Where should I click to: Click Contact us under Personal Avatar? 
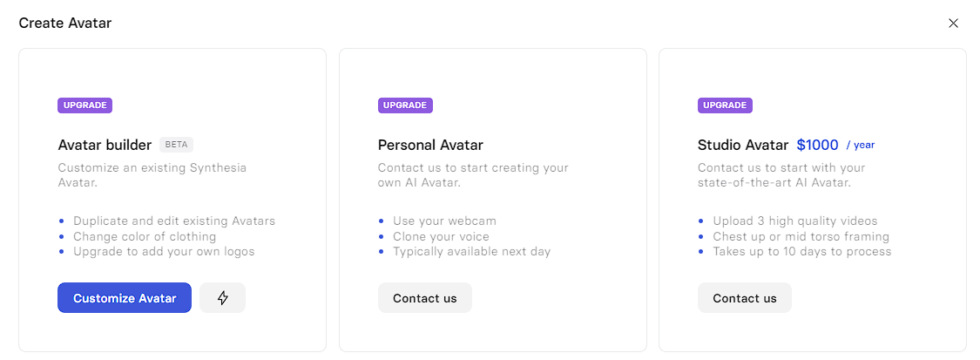pos(424,298)
